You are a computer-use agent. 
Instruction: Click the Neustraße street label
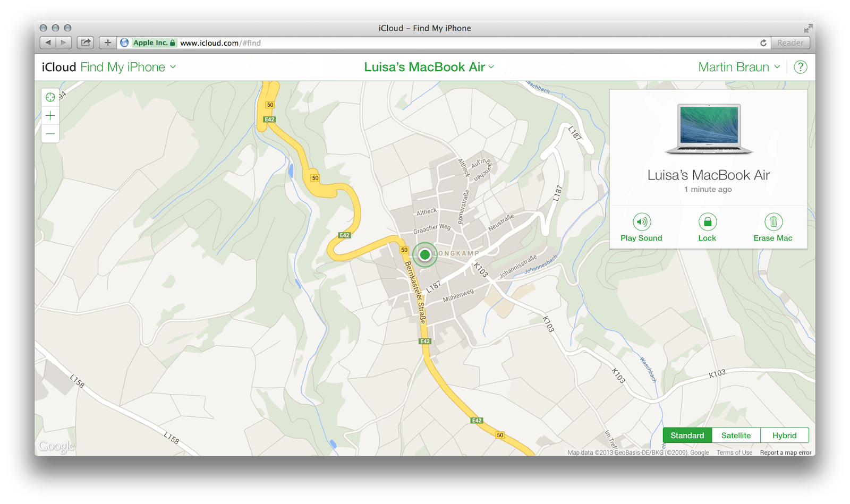[x=501, y=222]
